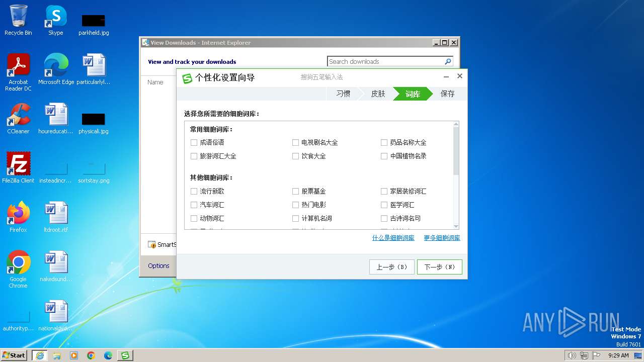Launch FileZilla Client shortcut
The height and width of the screenshot is (362, 644).
click(x=18, y=167)
